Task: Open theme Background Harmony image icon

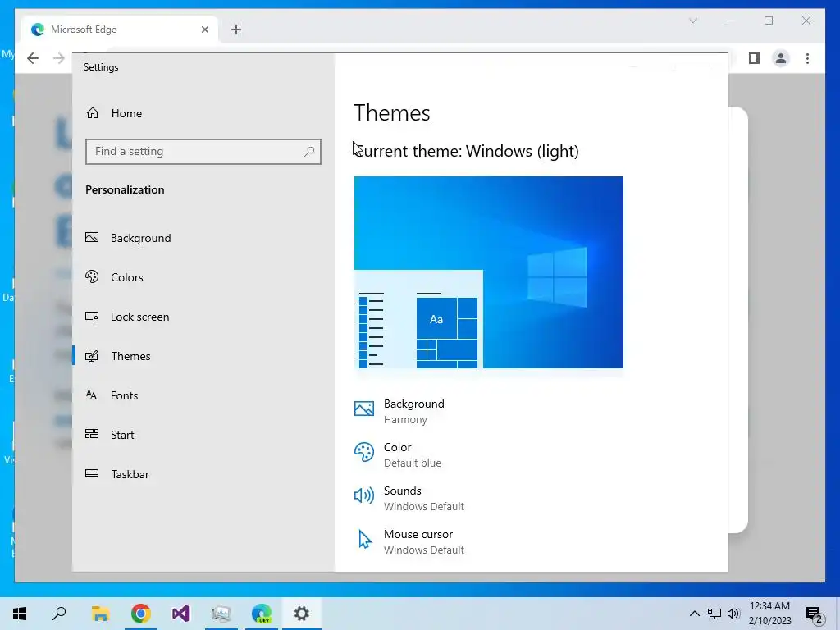Action: coord(363,409)
